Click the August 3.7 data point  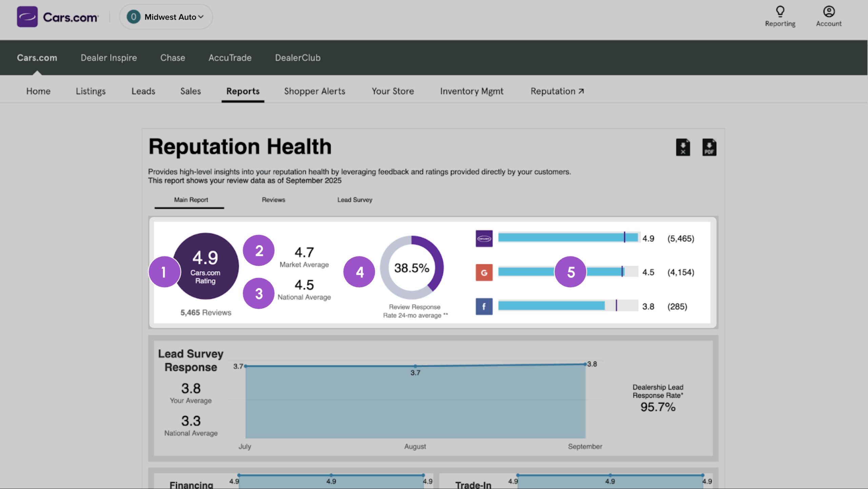(415, 366)
